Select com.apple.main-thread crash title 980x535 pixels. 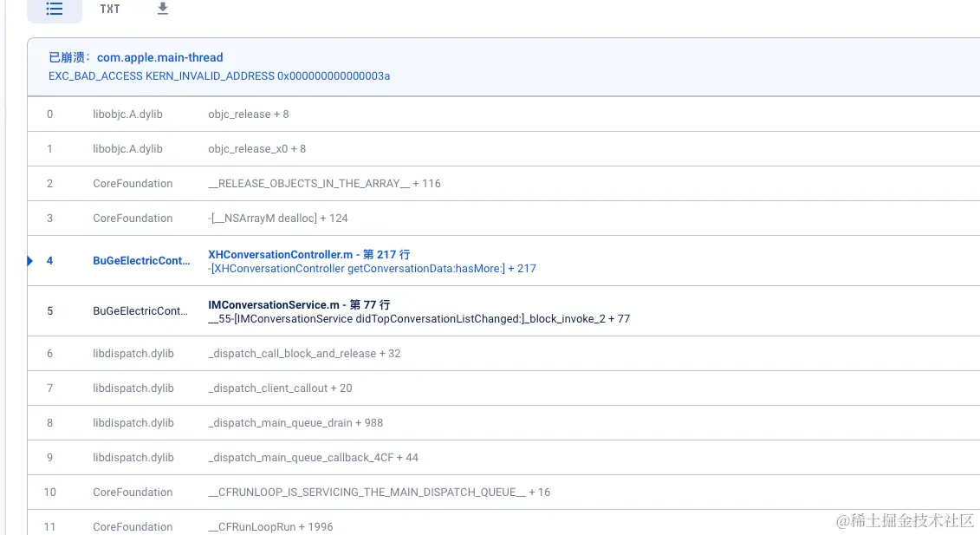[x=160, y=57]
